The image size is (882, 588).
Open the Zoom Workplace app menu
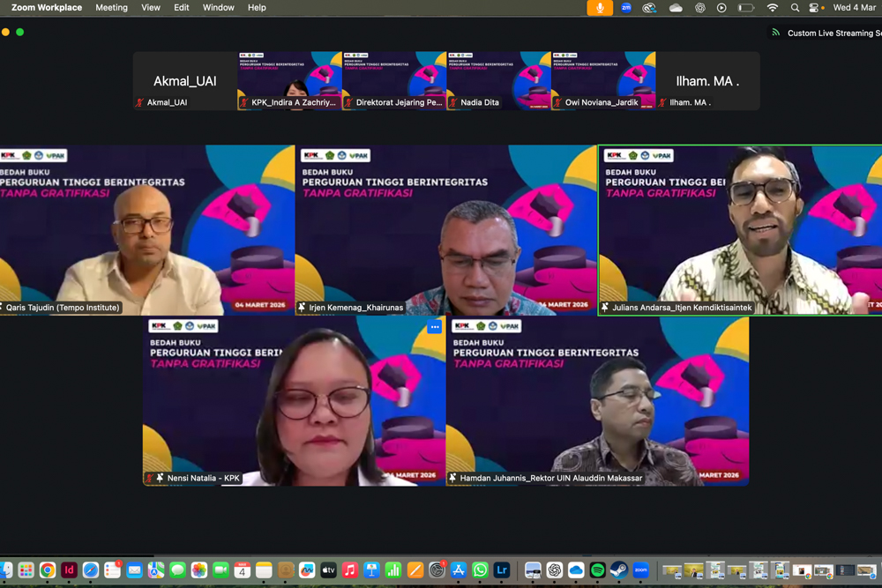(x=47, y=8)
